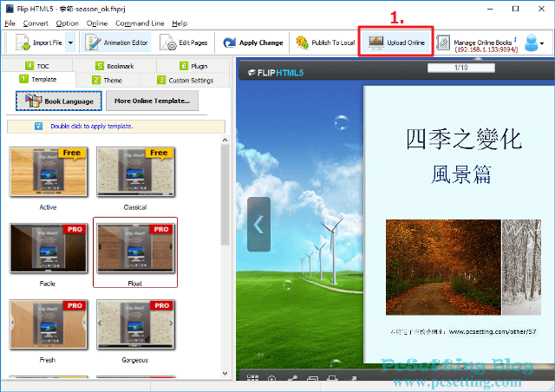Select the Fresh template thumbnail
Viewport: 555px width, 392px height.
[49, 324]
